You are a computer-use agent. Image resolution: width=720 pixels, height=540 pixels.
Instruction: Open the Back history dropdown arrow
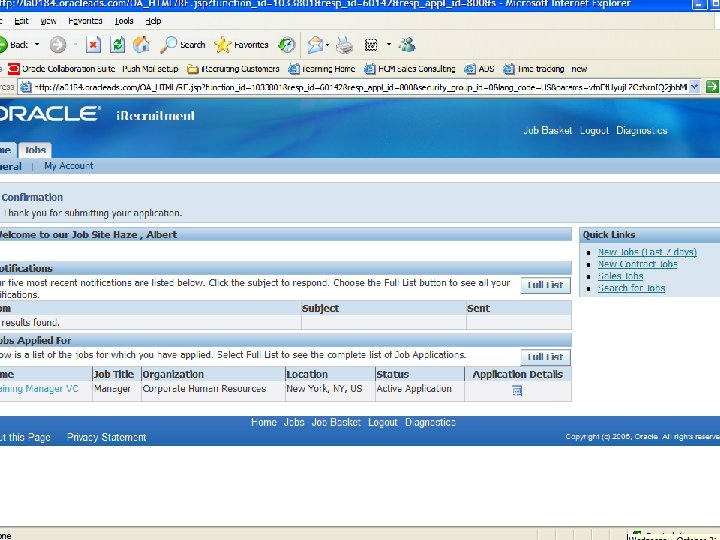pyautogui.click(x=37, y=45)
